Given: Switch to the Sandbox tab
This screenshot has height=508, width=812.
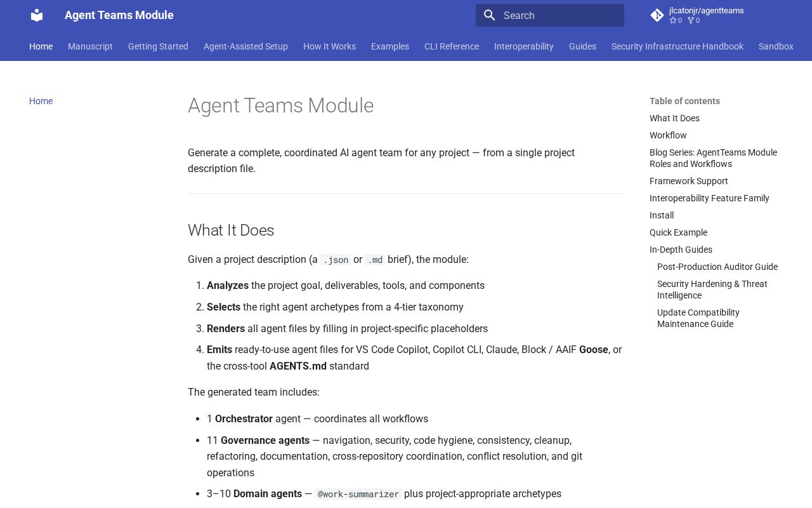Looking at the screenshot, I should 776,46.
